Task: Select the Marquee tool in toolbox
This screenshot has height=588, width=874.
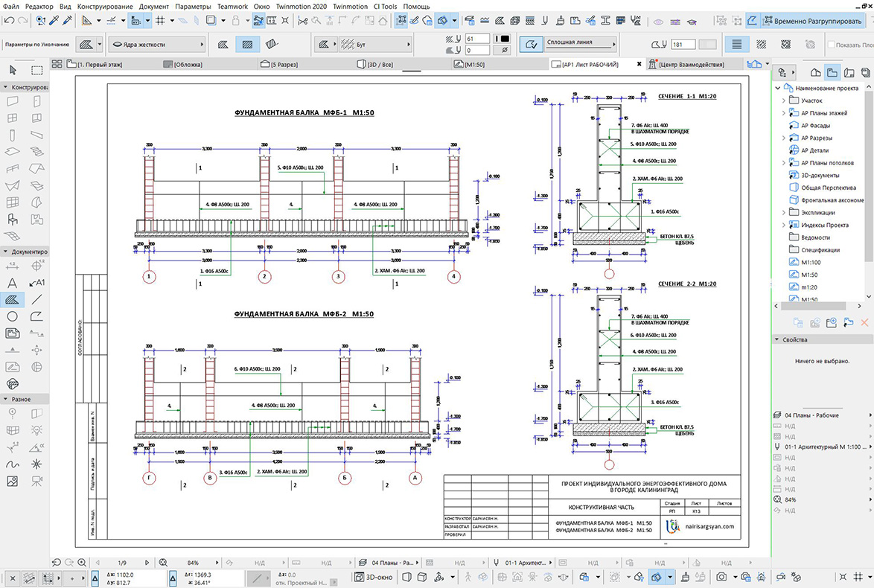Action: click(36, 70)
